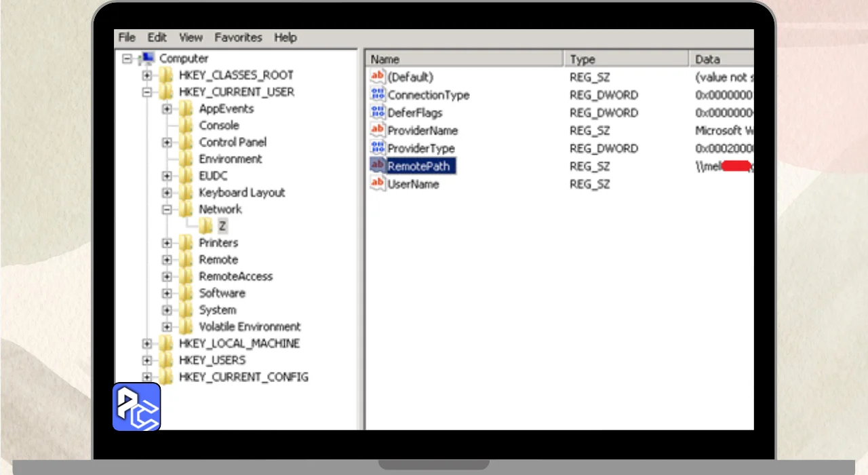This screenshot has height=475, width=868.
Task: Expand the Control Panel key
Action: click(x=167, y=142)
